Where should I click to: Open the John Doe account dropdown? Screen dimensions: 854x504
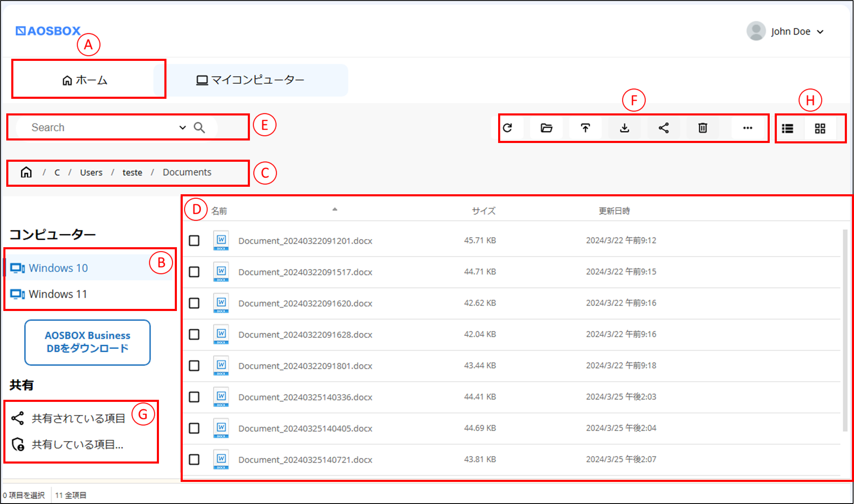click(820, 32)
